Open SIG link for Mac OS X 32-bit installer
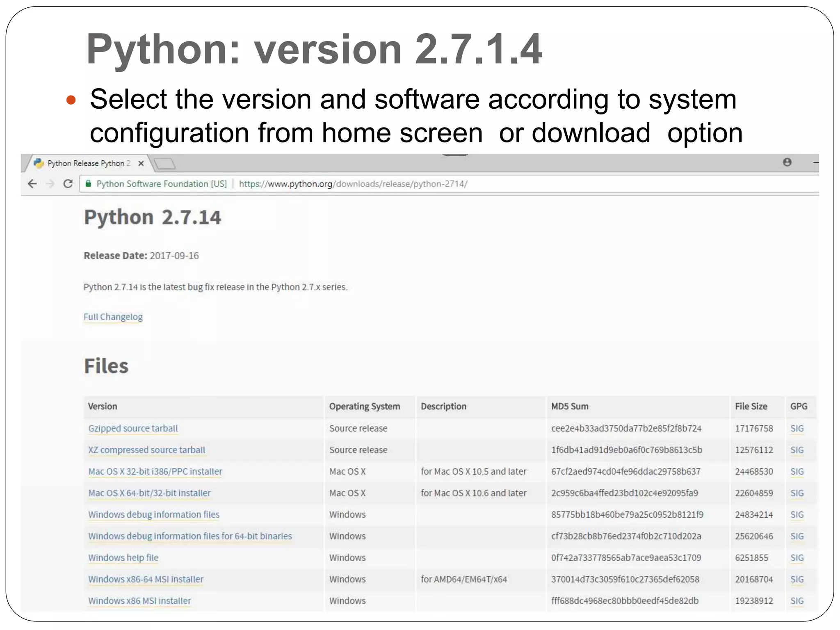 [x=797, y=472]
